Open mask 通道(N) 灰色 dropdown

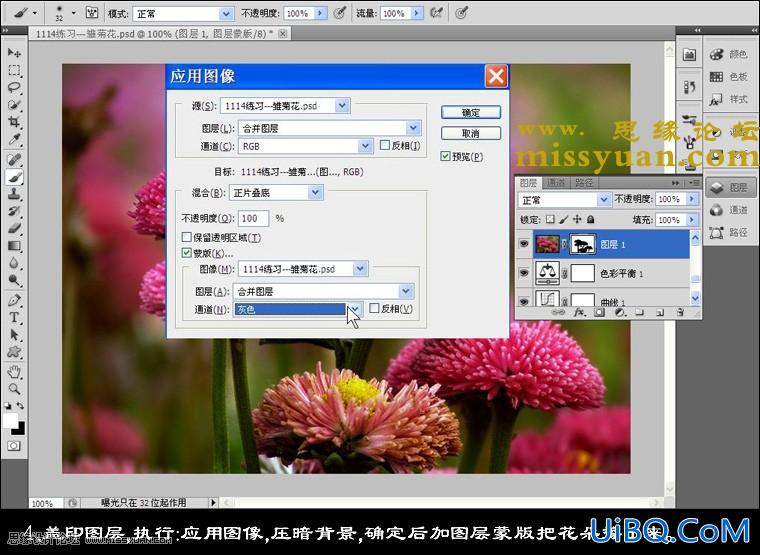(x=355, y=309)
